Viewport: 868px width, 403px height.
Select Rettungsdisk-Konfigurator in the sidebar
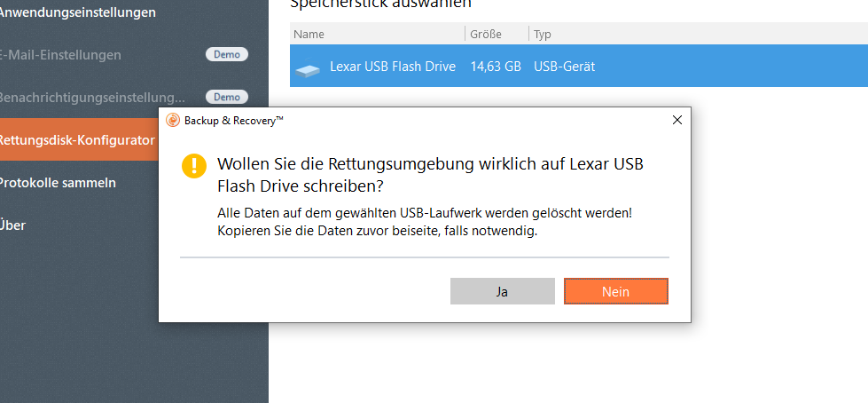[x=77, y=139]
